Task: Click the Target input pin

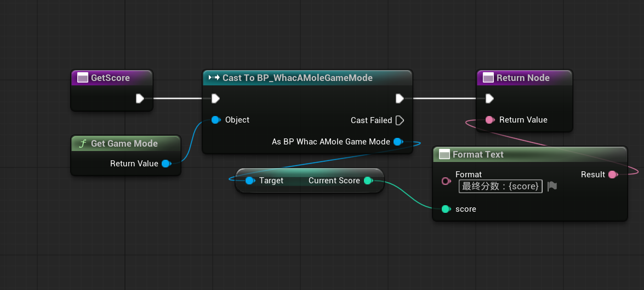Action: point(250,181)
